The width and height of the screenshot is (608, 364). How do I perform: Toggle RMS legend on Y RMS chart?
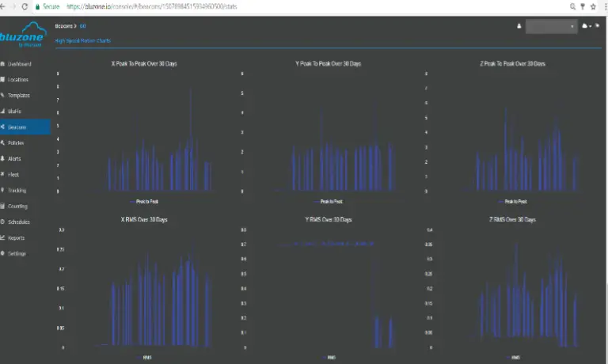point(329,358)
